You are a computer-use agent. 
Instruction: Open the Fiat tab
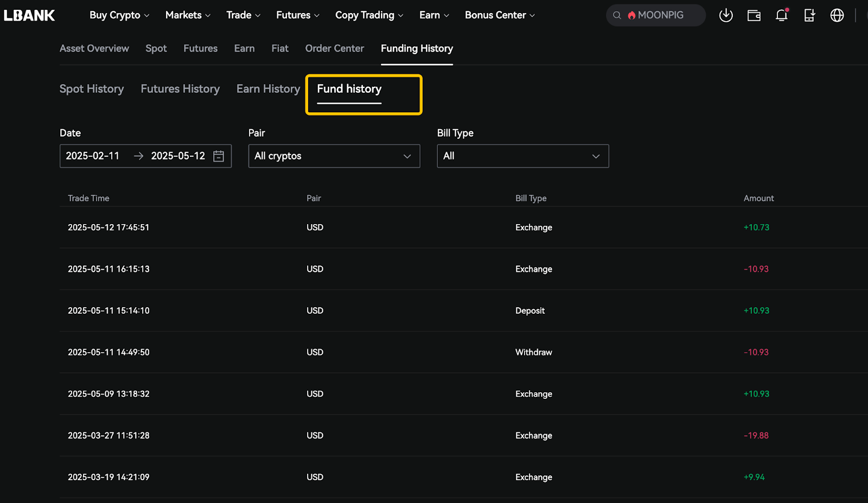point(280,48)
